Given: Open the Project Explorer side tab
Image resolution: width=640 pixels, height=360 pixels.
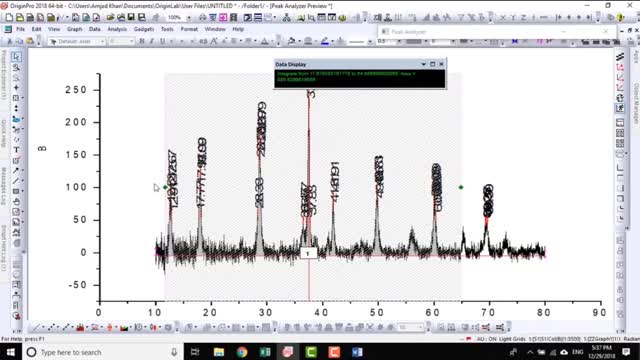Looking at the screenshot, I should point(3,75).
